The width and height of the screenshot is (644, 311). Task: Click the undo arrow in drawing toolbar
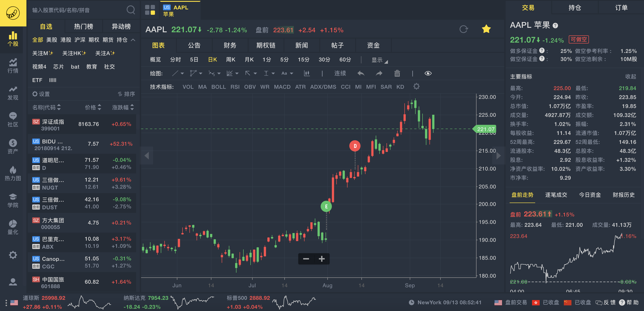(x=361, y=73)
